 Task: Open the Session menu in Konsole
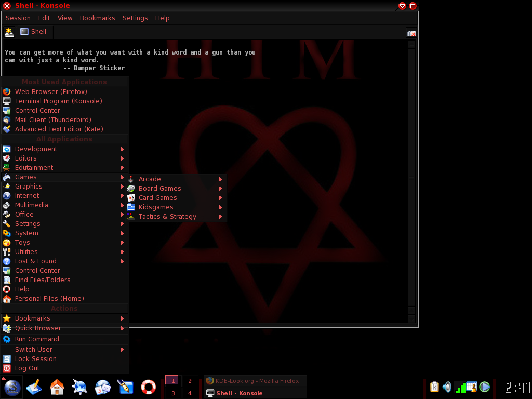click(x=18, y=18)
